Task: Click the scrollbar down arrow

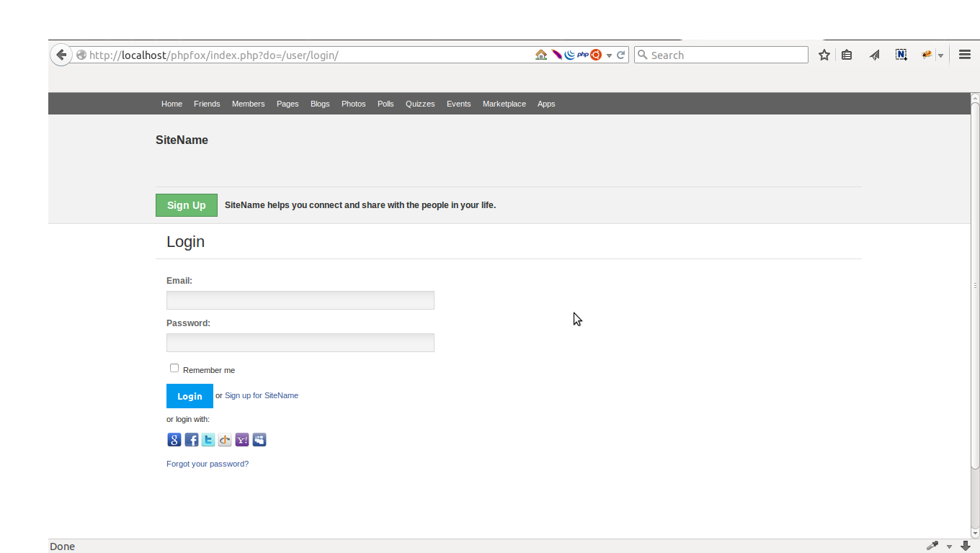Action: coord(976,534)
